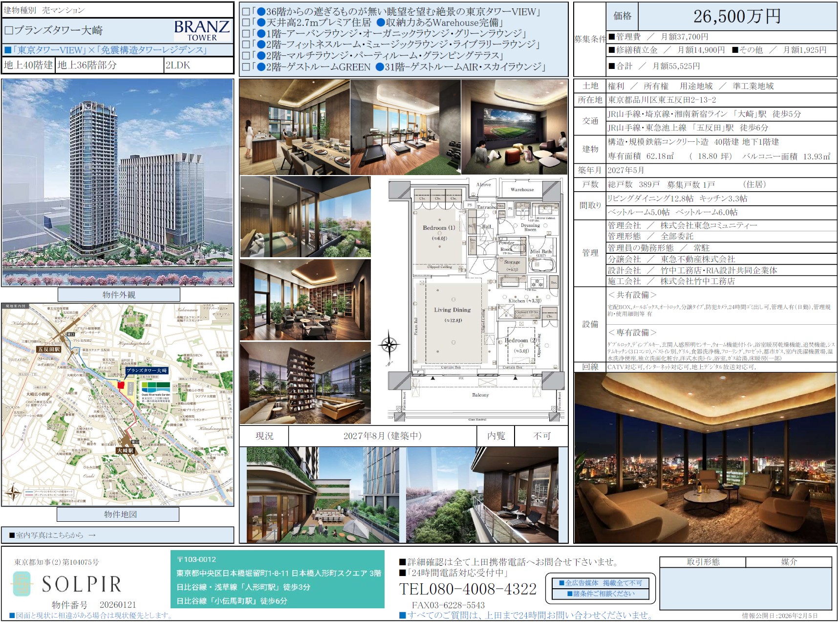Screen dimensions: 840x622
Task: Click the red property marker on map
Action: (121, 385)
